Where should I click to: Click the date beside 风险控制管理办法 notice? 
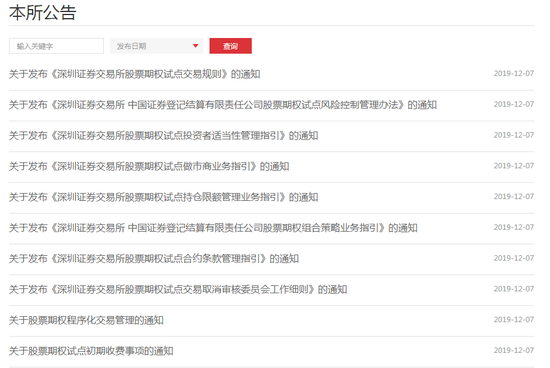[514, 105]
